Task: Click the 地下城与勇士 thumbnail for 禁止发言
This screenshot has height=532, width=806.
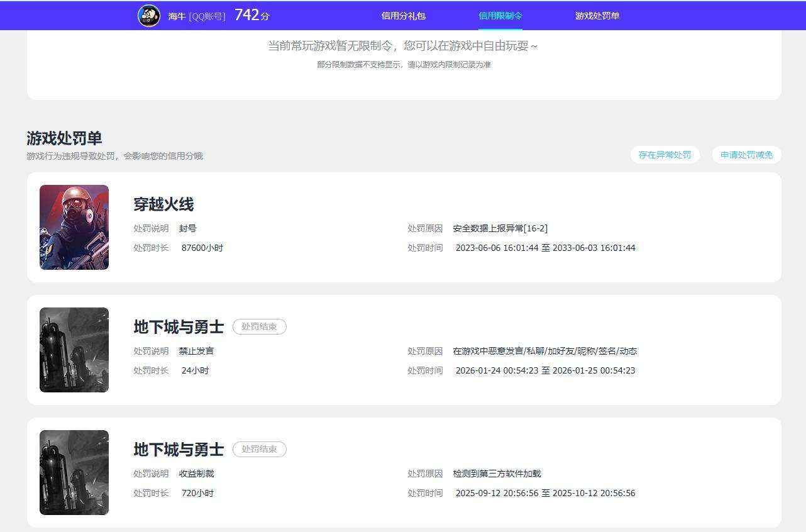Action: pos(74,350)
